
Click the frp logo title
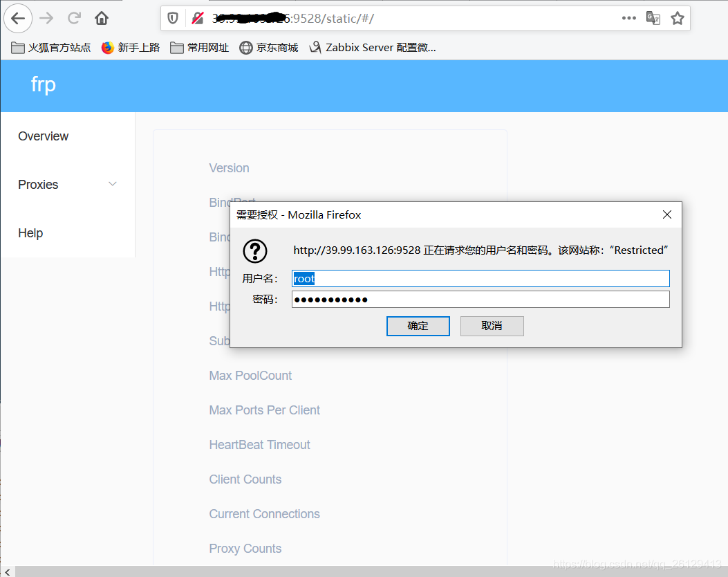tap(43, 85)
